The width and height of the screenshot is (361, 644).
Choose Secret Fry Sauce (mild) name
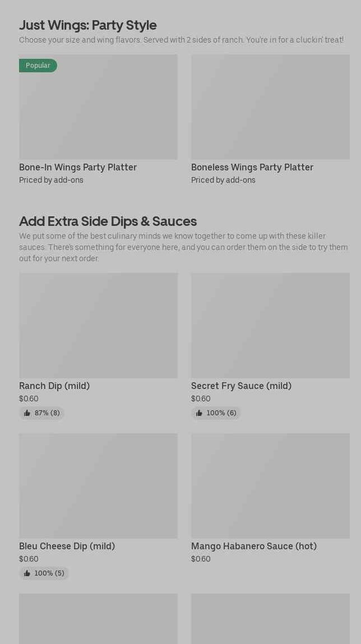241,386
